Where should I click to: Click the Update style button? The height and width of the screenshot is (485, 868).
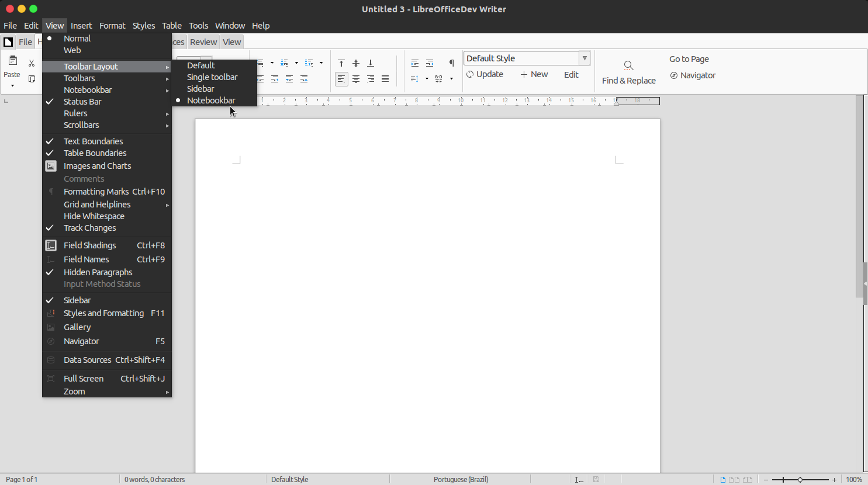(485, 74)
